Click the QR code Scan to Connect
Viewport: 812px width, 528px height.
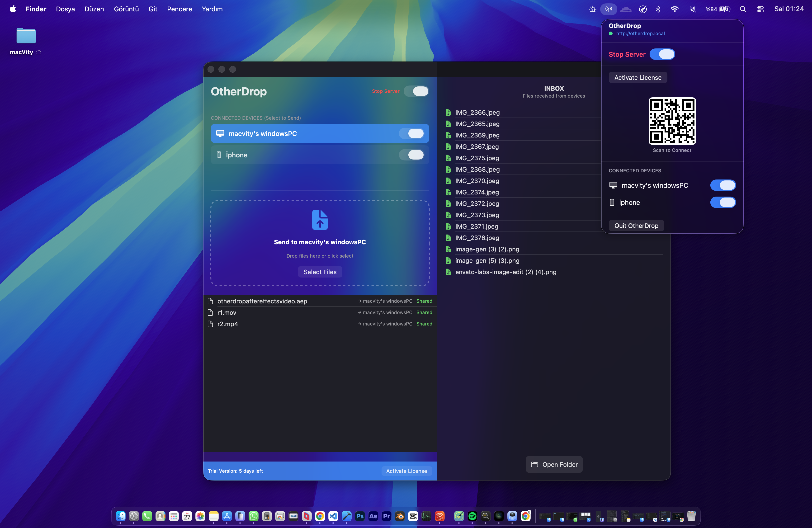pyautogui.click(x=672, y=121)
